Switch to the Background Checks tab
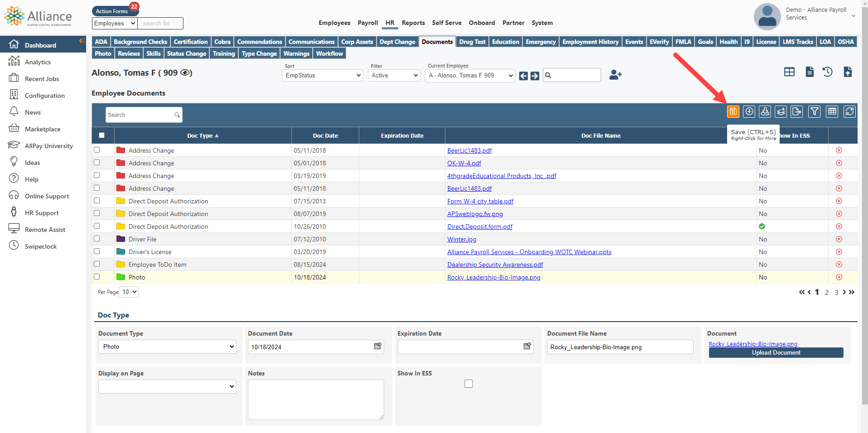The height and width of the screenshot is (433, 868). (140, 42)
